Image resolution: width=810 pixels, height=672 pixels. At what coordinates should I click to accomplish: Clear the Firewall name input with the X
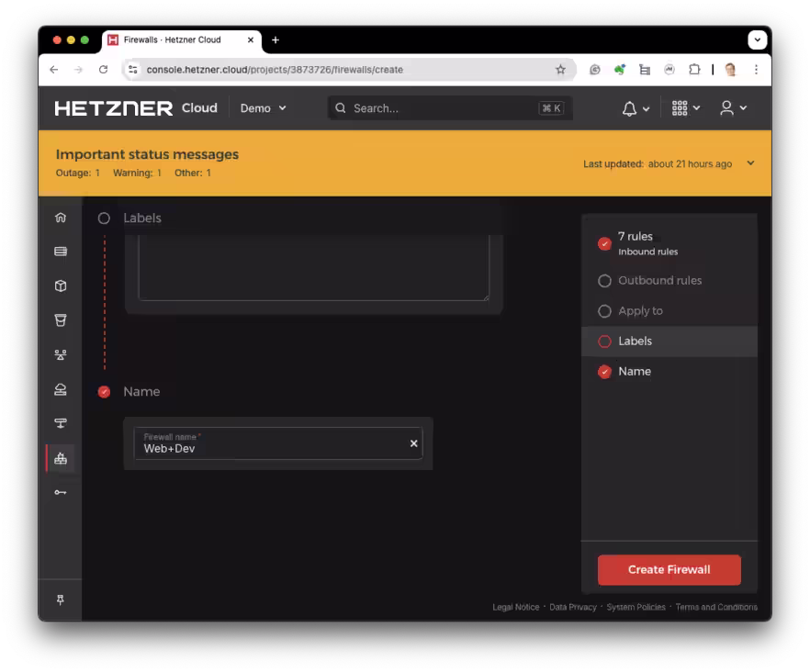(413, 442)
